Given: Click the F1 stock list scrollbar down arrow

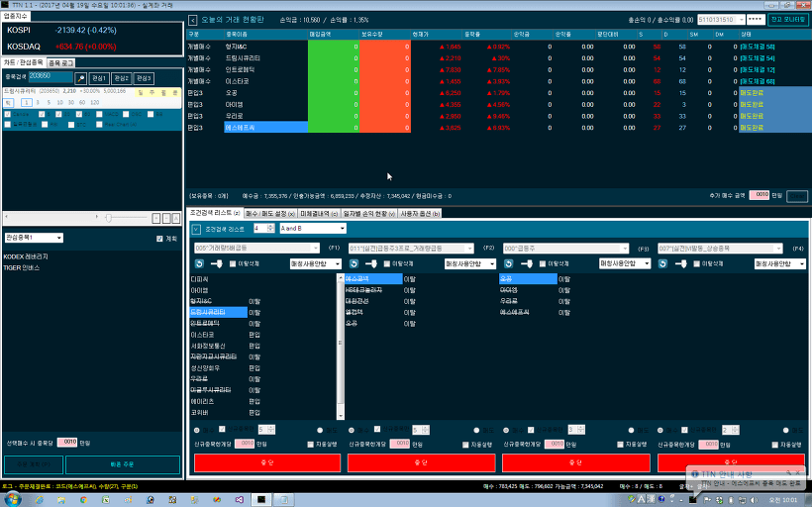Looking at the screenshot, I should 341,415.
